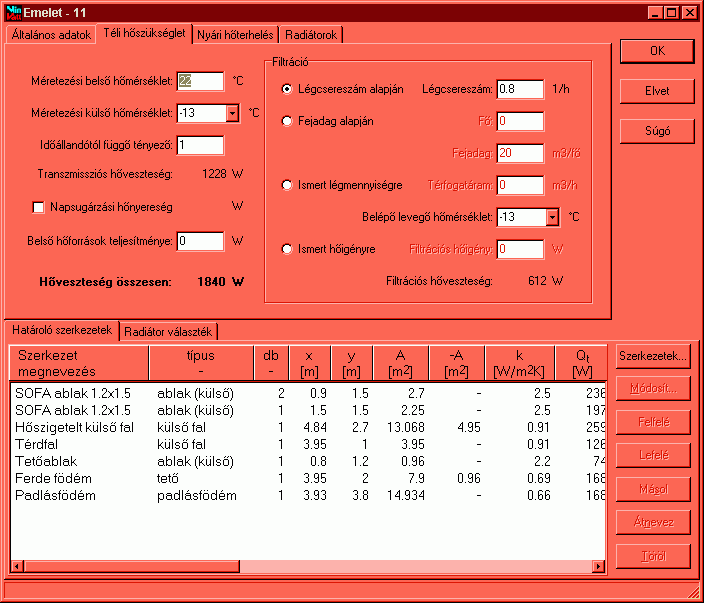Focus Belső hőforrások teljesítménye field
The image size is (704, 603).
[200, 242]
